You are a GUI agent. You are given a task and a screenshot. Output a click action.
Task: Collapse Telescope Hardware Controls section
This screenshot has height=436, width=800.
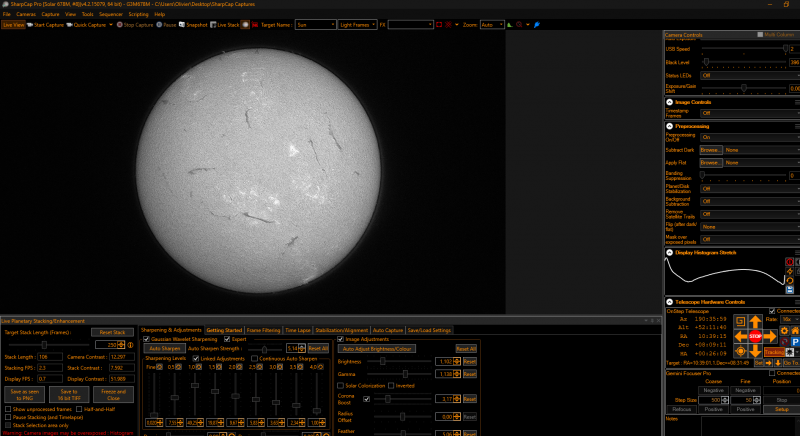coord(669,302)
